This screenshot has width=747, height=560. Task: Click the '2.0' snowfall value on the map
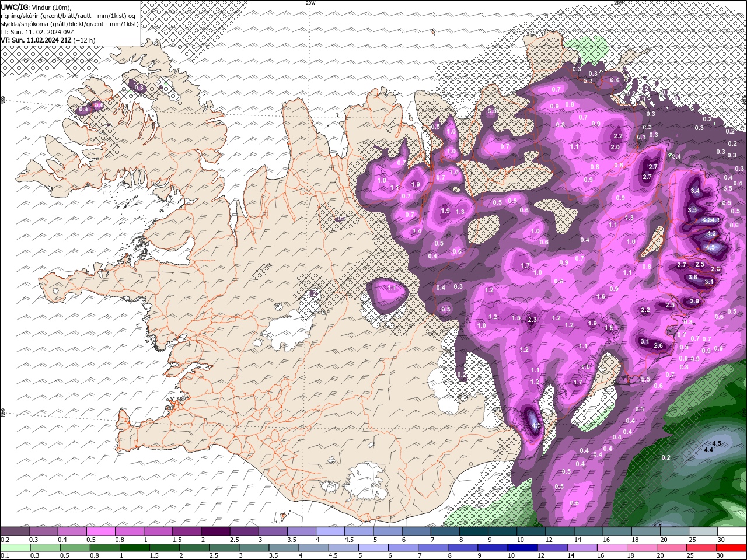(615, 148)
